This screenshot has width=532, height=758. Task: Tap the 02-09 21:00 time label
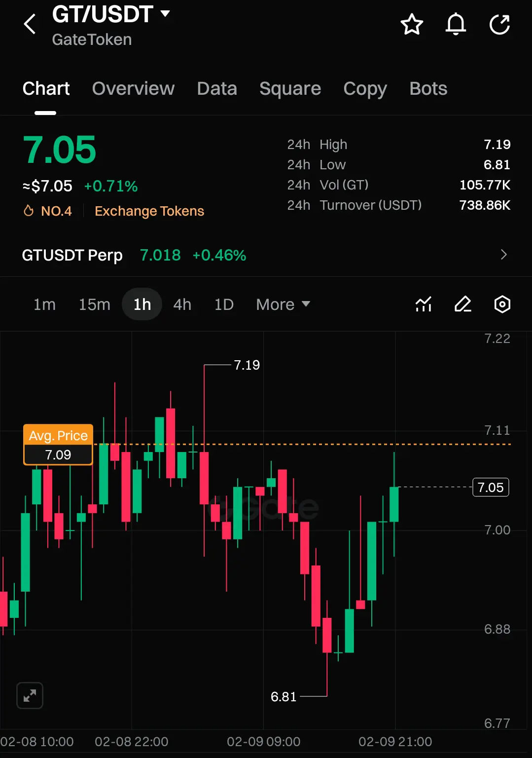point(395,742)
